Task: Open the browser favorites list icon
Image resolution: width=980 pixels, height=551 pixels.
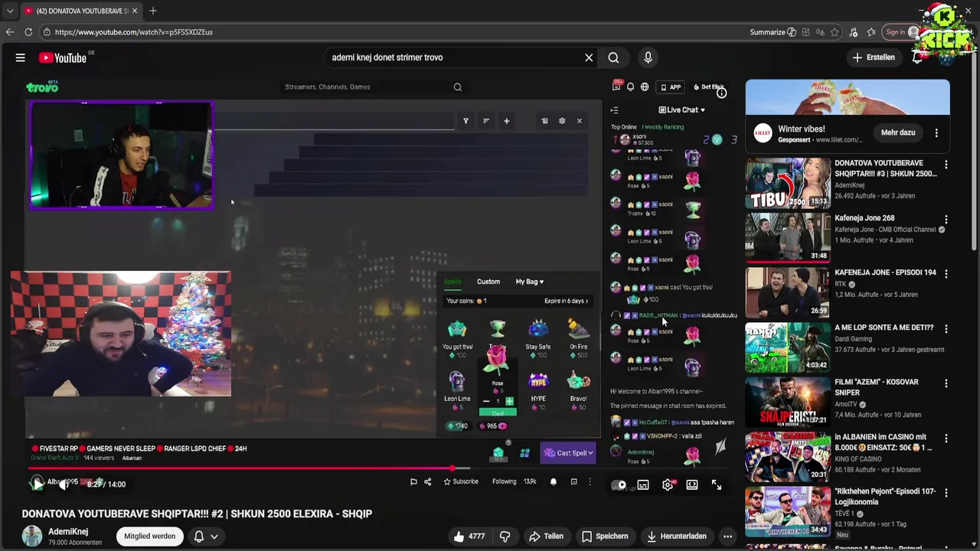Action: [871, 32]
